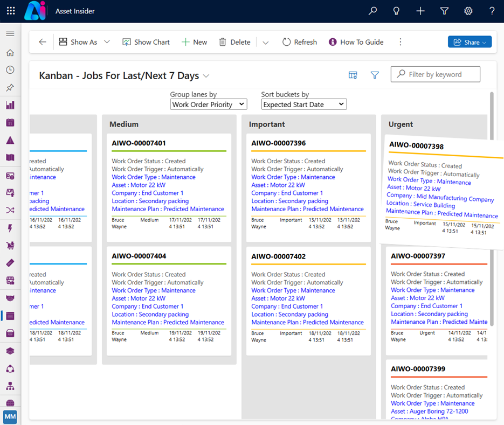Screen dimensions: 504x425
Task: Open Location Secondary packing link in AIWO-00007396
Action: tap(289, 201)
